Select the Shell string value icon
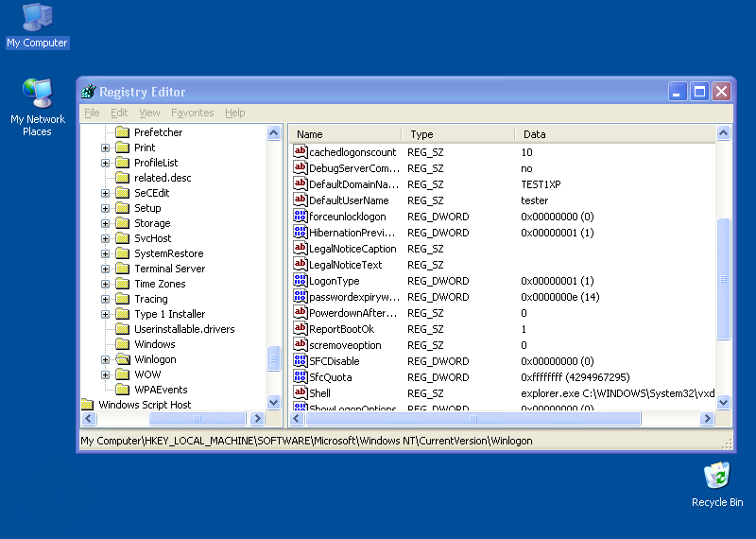 (x=300, y=392)
